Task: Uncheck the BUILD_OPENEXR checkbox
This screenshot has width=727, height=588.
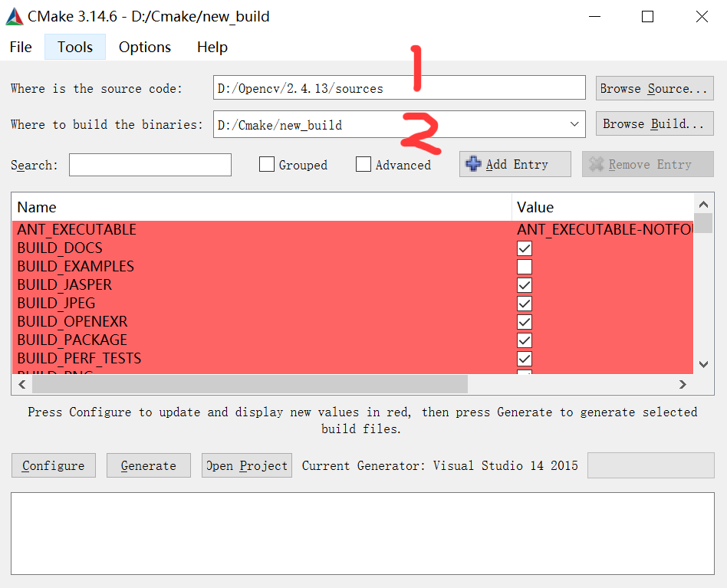Action: (x=525, y=322)
